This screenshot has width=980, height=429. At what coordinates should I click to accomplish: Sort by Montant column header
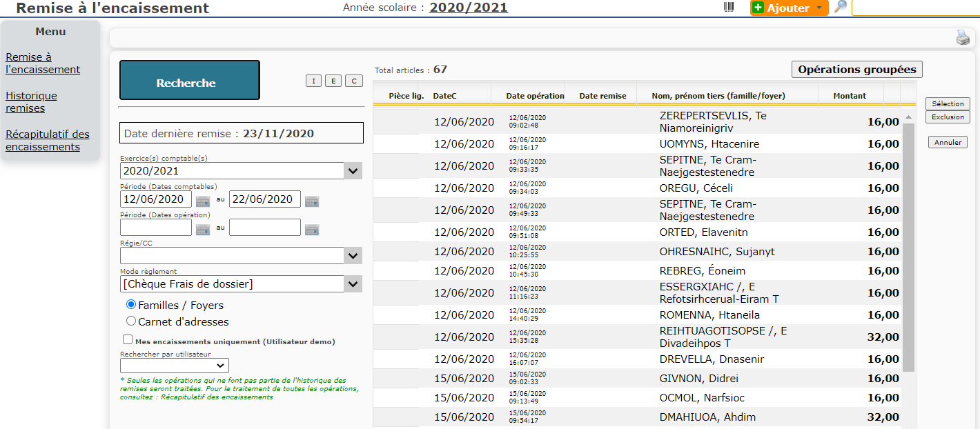(x=850, y=96)
